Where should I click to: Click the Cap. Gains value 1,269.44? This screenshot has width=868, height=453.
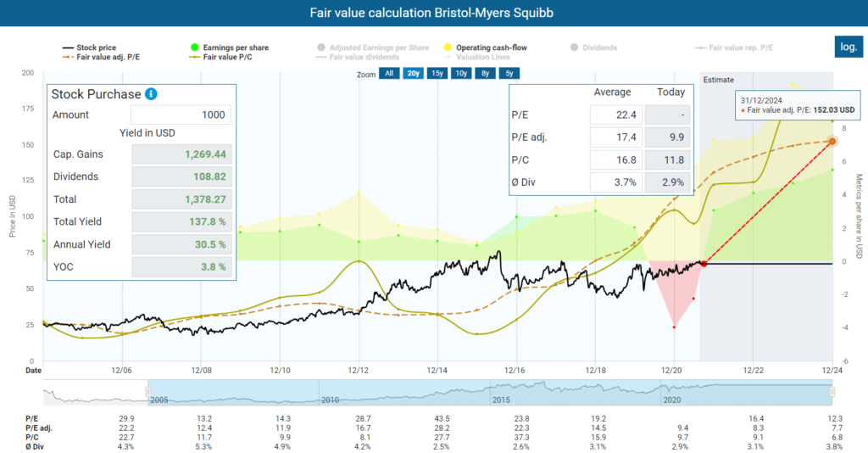(x=181, y=154)
